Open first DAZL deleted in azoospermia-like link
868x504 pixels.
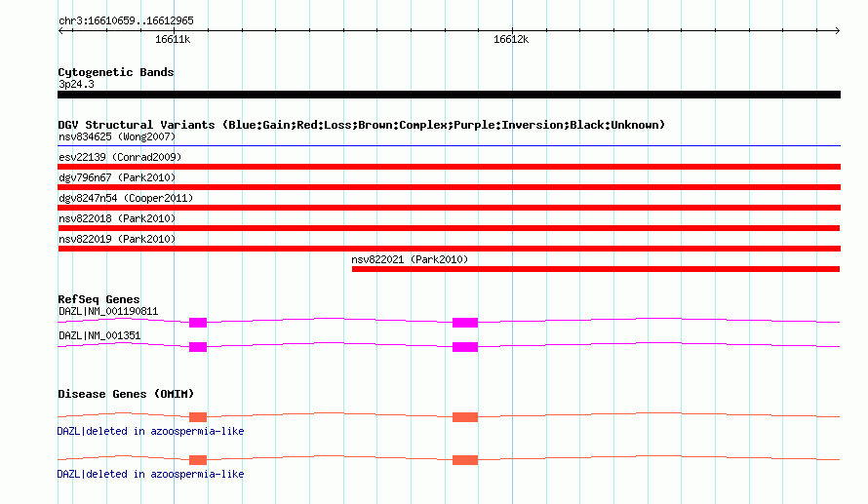150,431
